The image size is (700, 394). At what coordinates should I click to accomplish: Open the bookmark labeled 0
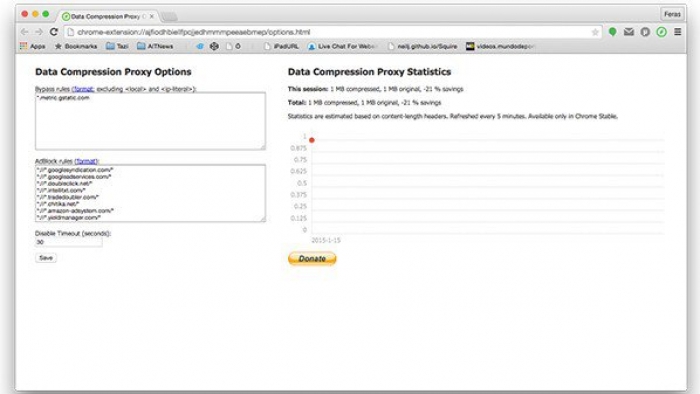pos(233,46)
